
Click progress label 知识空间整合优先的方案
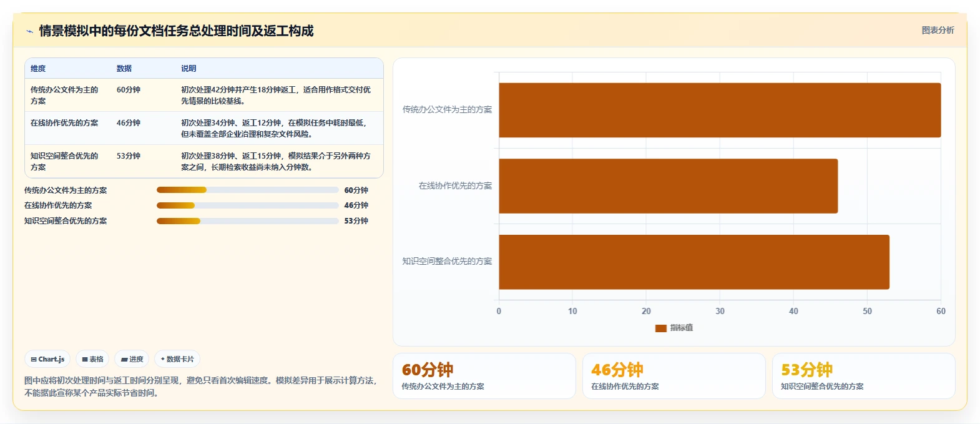click(x=66, y=221)
